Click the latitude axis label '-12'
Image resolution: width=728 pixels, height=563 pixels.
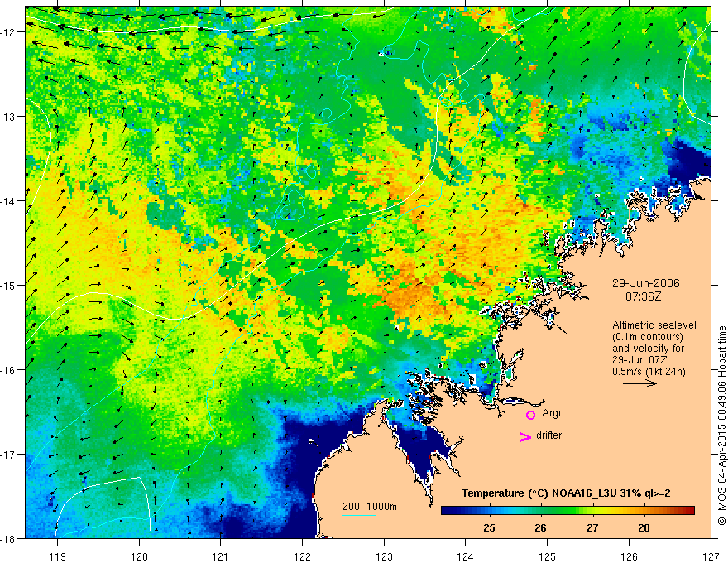[8, 32]
